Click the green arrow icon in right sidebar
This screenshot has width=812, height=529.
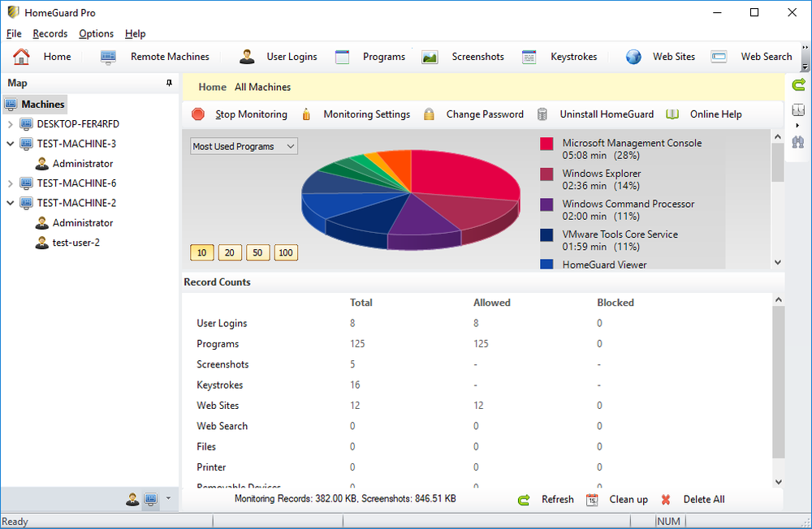(x=798, y=84)
